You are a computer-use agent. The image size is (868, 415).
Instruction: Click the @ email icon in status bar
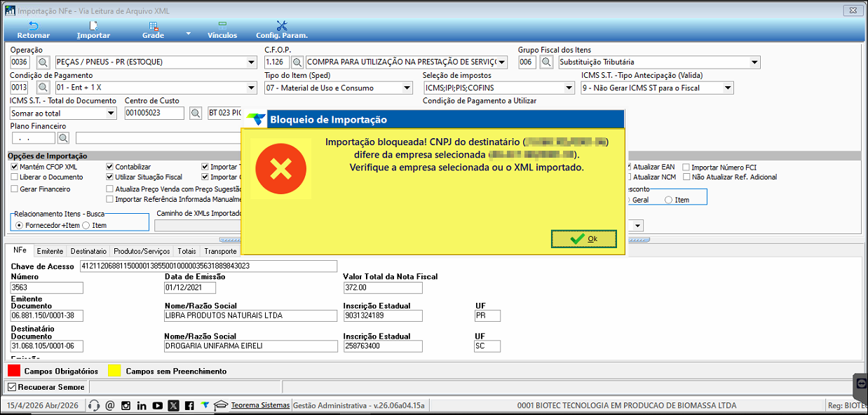tap(109, 405)
